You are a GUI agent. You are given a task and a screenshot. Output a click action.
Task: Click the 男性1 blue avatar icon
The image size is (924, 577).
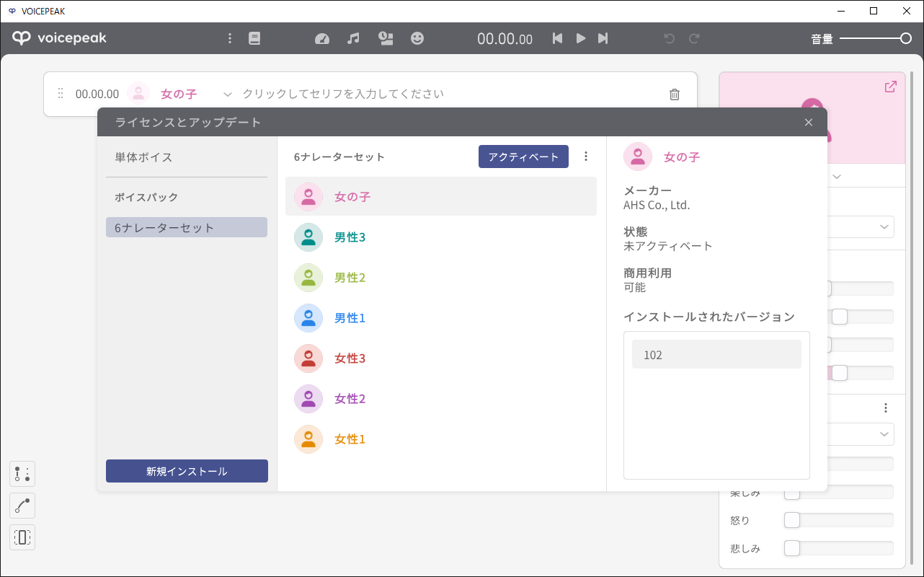[x=308, y=317]
